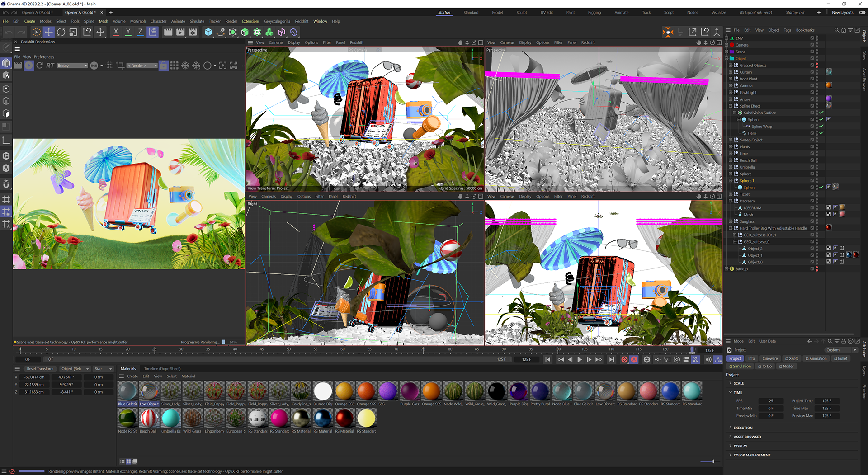Toggle Spline Wrap enable checkmark

click(x=821, y=127)
